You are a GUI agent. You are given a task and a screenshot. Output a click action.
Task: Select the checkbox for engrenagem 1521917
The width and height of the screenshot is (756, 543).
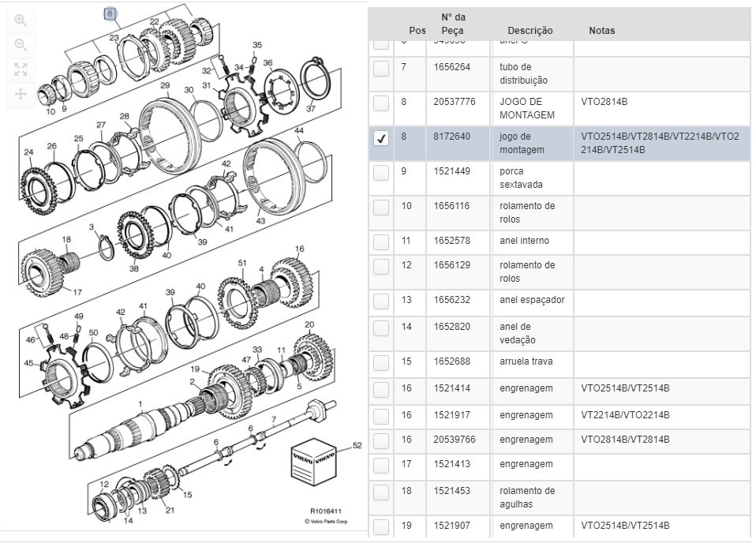(381, 417)
